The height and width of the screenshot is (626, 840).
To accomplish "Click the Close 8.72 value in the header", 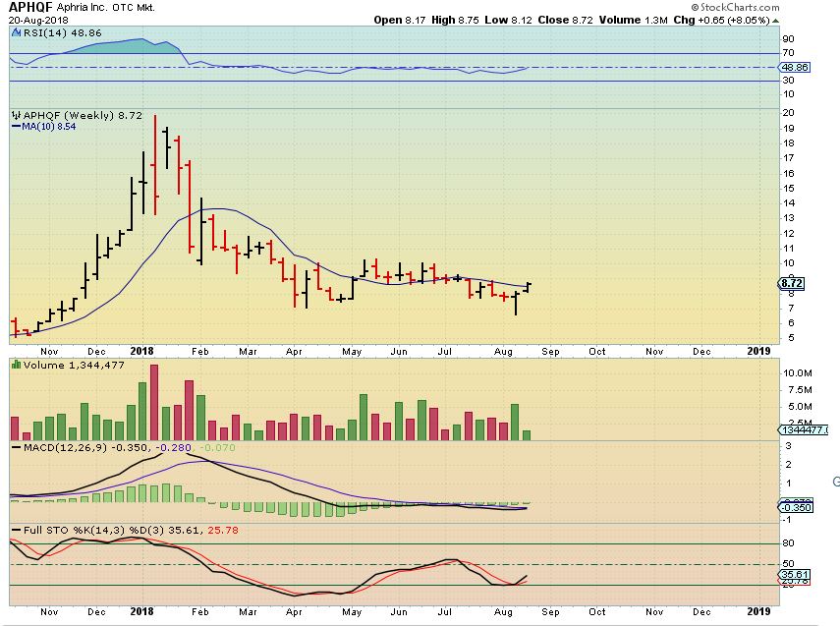I will click(x=565, y=20).
